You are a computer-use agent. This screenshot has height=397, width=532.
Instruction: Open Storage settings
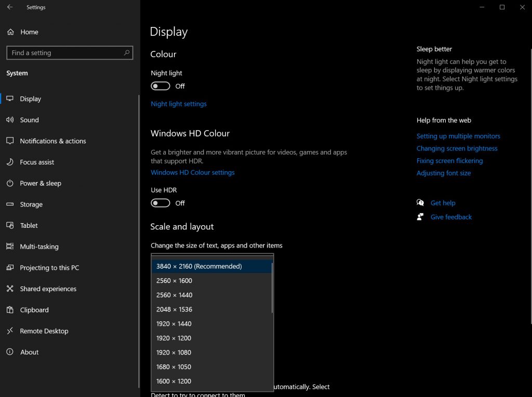32,204
